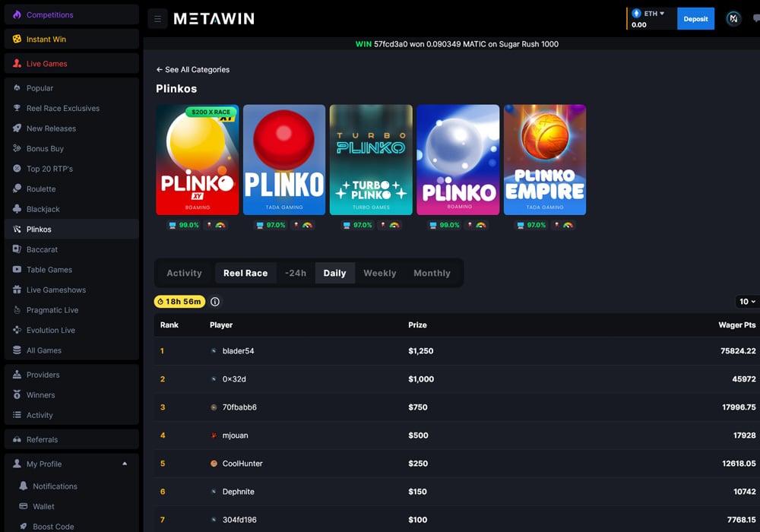Open the rows-per-page dropdown showing 10
760x532 pixels.
tap(747, 302)
